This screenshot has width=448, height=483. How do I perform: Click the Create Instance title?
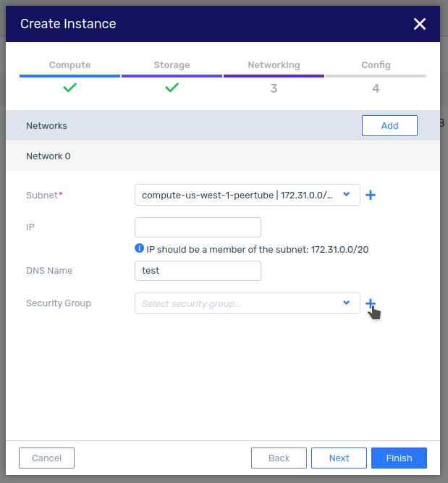point(68,24)
